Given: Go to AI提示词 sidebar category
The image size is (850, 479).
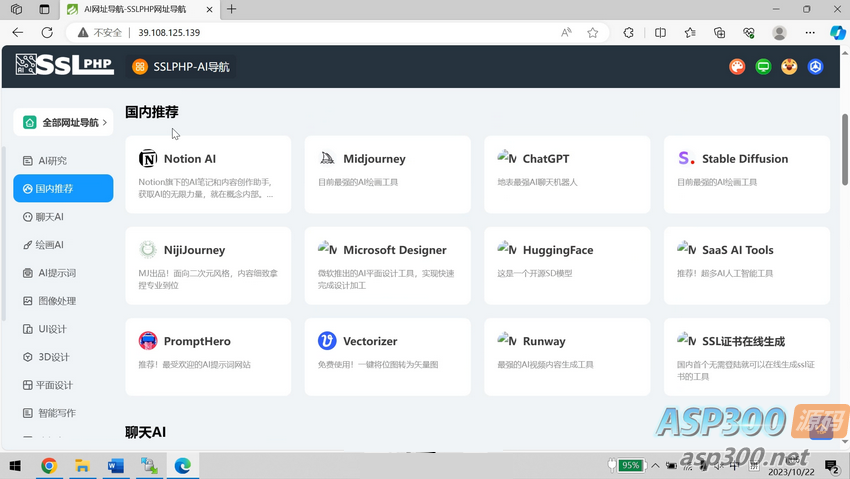Looking at the screenshot, I should click(56, 273).
